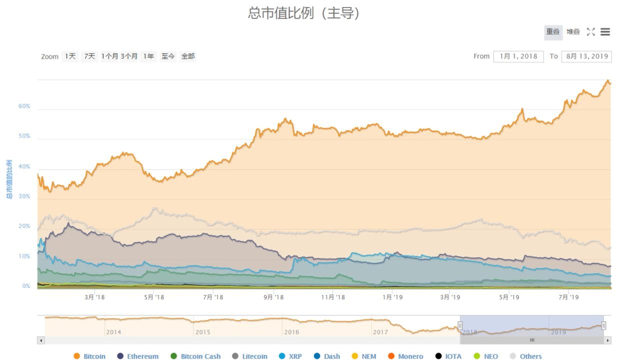Viewport: 620px width, 364px height.
Task: Click the fullscreen expand icon
Action: point(590,32)
